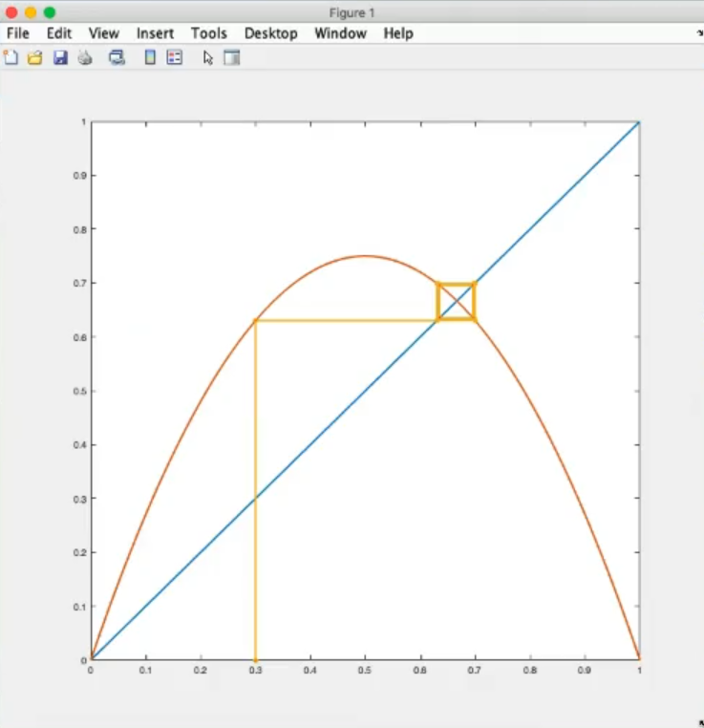The width and height of the screenshot is (704, 728).
Task: Print the figure using the printer icon
Action: pyautogui.click(x=85, y=57)
